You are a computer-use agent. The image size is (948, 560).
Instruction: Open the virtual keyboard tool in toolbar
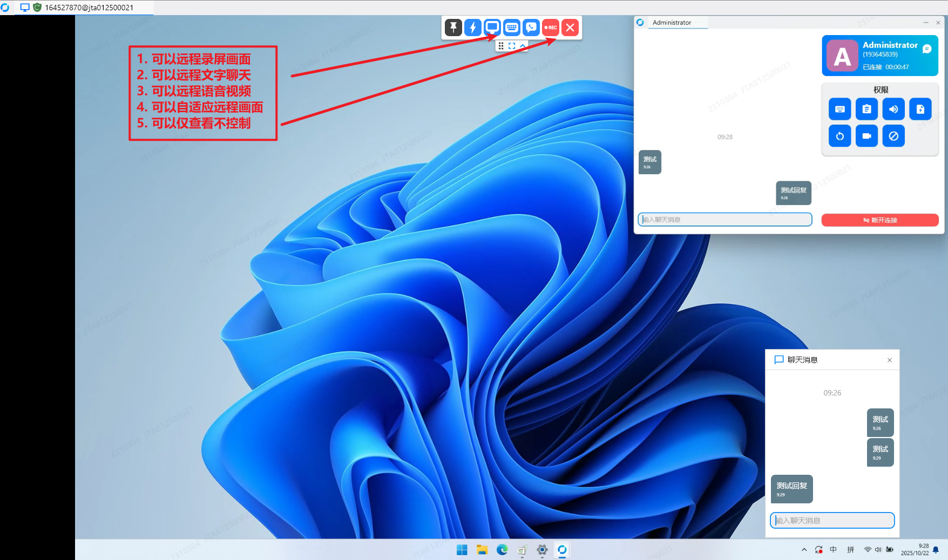coord(511,28)
